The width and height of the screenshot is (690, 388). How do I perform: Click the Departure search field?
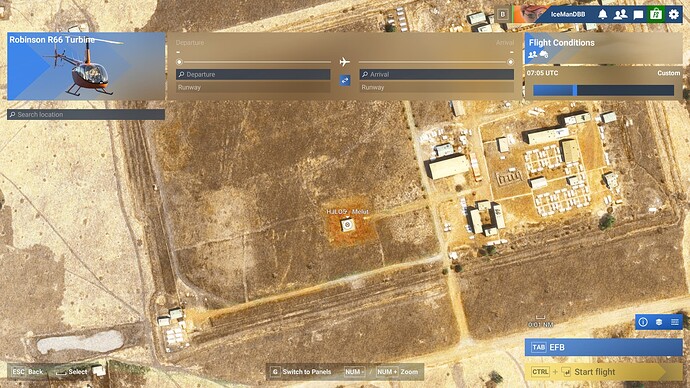coord(253,74)
